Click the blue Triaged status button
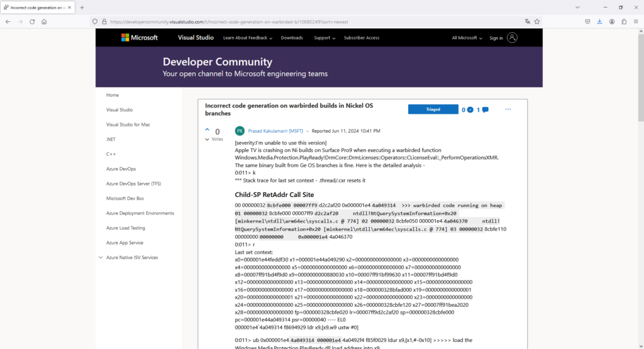Image resolution: width=644 pixels, height=349 pixels. click(x=433, y=109)
